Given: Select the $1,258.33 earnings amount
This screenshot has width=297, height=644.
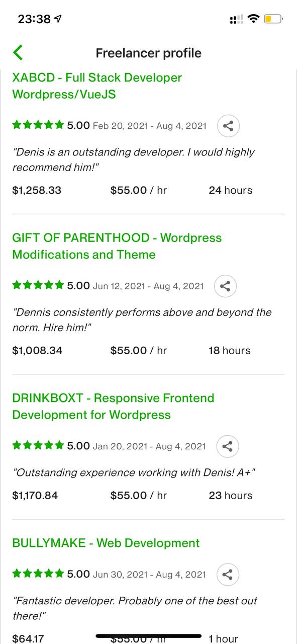Looking at the screenshot, I should click(37, 190).
